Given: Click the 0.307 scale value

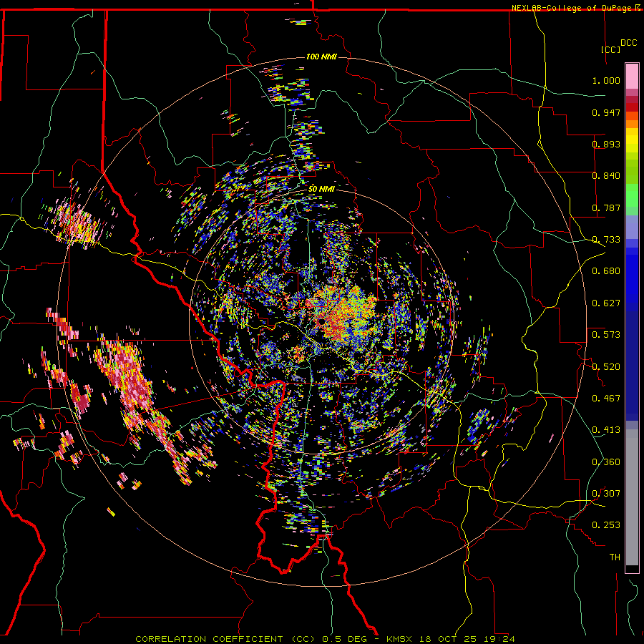Looking at the screenshot, I should point(606,494).
